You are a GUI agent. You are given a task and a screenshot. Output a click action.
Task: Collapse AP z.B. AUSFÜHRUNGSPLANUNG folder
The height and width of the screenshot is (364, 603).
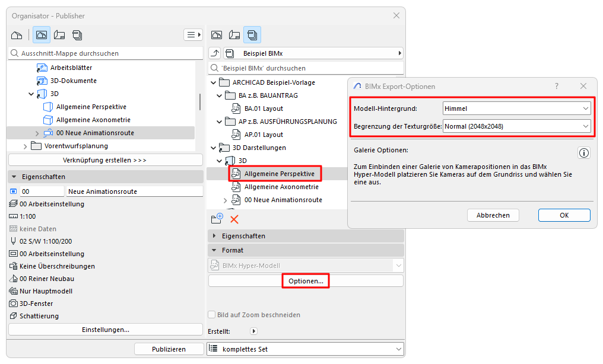[220, 122]
